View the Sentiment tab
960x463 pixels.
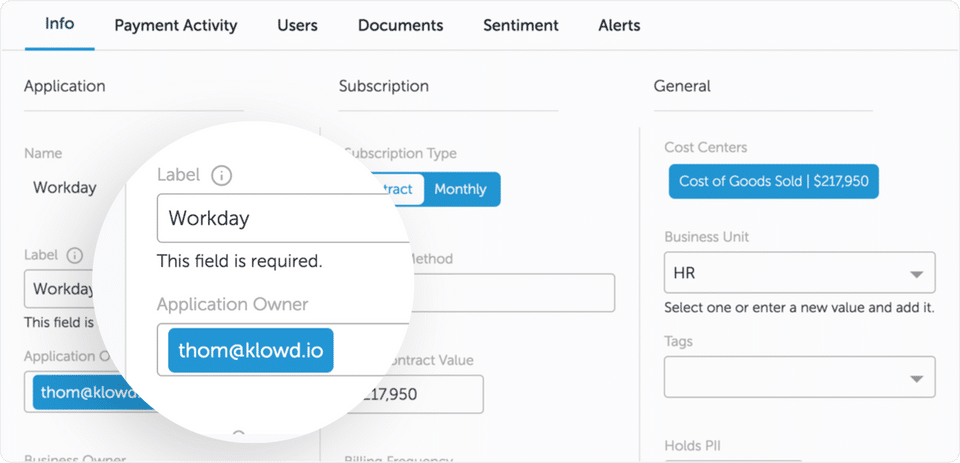520,25
